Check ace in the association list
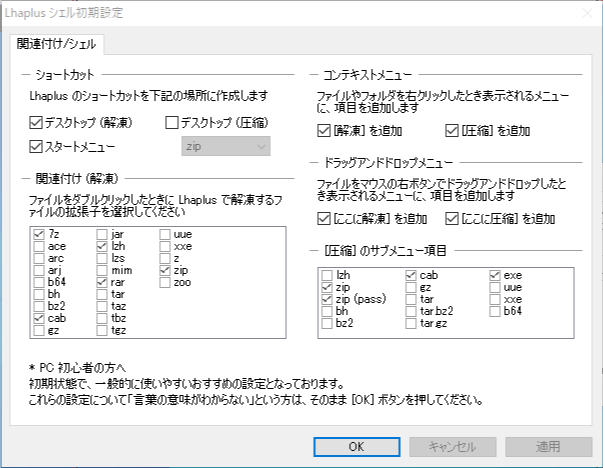This screenshot has height=468, width=603. (x=39, y=246)
